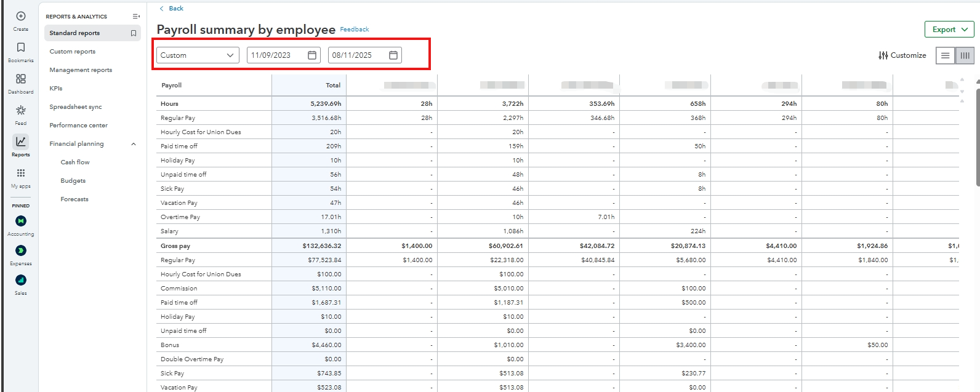Screen dimensions: 980x392
Task: Open Cash flow under Financial planning
Action: tap(75, 162)
